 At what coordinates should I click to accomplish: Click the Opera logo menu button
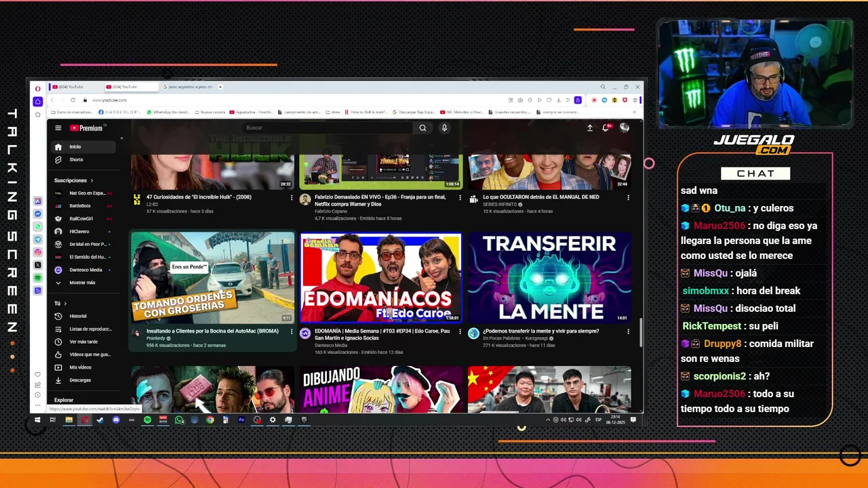point(38,87)
